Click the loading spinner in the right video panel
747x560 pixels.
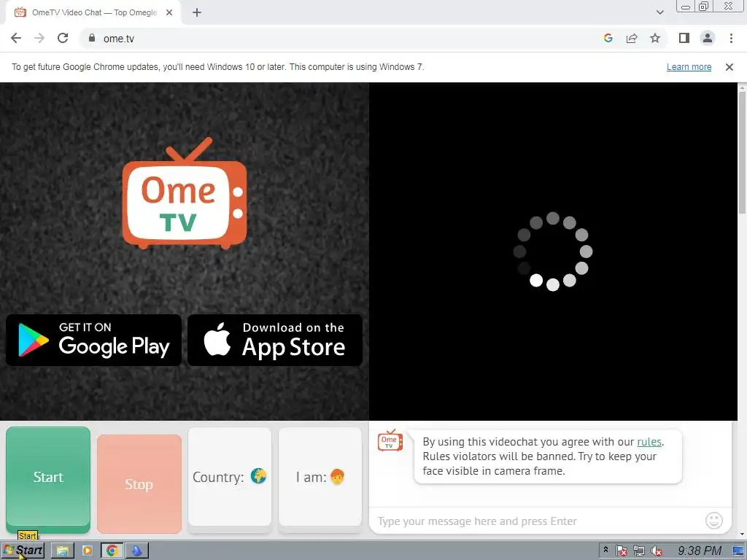(553, 252)
